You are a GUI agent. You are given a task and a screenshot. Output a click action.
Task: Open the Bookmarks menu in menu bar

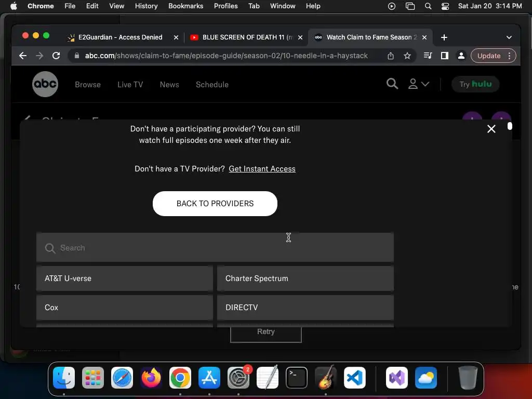(x=185, y=6)
